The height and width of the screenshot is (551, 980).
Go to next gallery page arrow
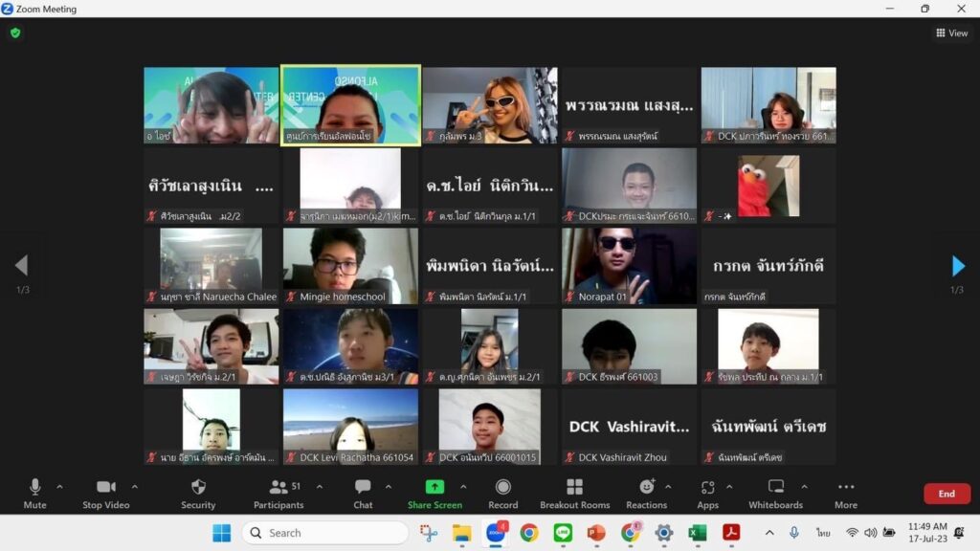(958, 266)
